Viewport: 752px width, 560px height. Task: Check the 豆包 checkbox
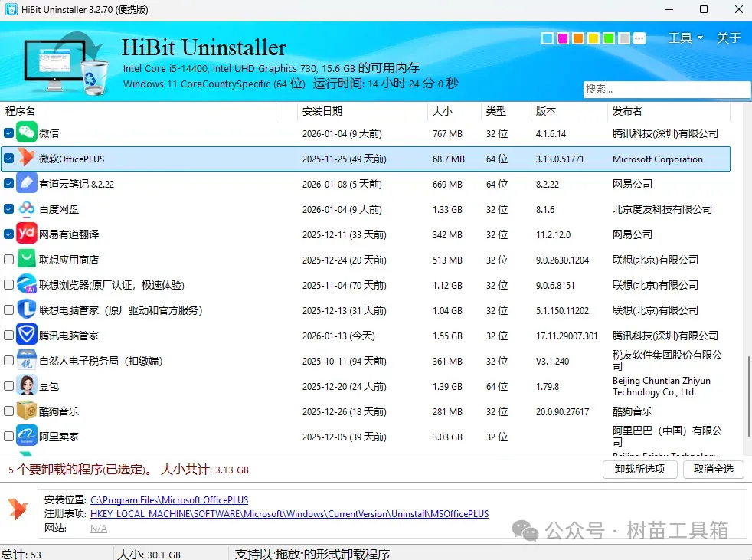[x=8, y=386]
